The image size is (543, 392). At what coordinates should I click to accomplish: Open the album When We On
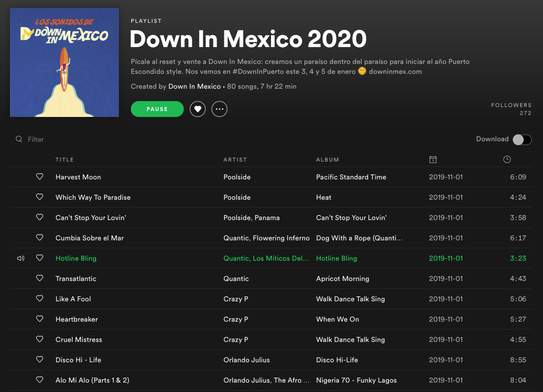[x=338, y=319]
